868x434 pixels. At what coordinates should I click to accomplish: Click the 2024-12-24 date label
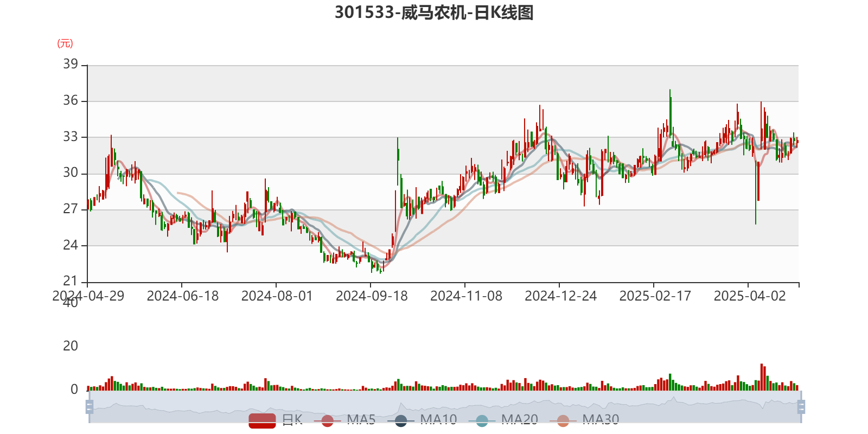[560, 296]
